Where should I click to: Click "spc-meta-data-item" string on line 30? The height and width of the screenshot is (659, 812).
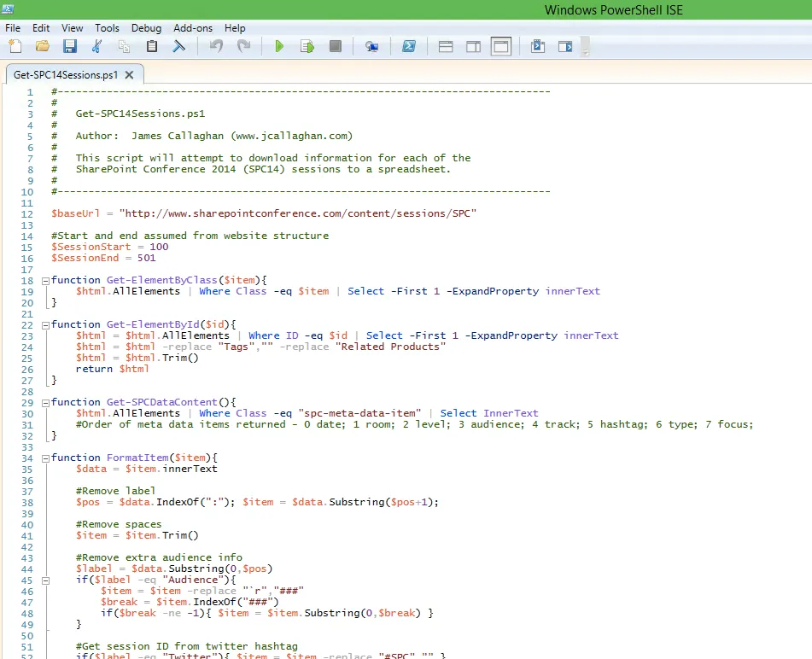click(x=360, y=413)
